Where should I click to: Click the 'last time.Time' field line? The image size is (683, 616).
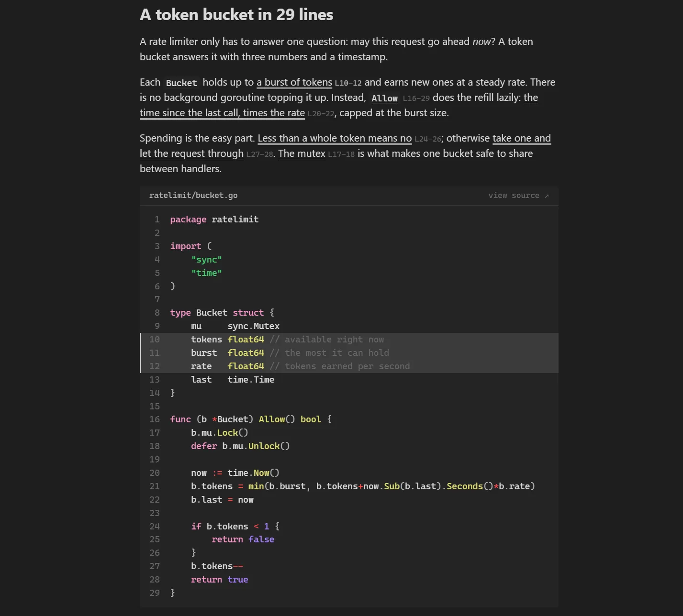(x=233, y=380)
